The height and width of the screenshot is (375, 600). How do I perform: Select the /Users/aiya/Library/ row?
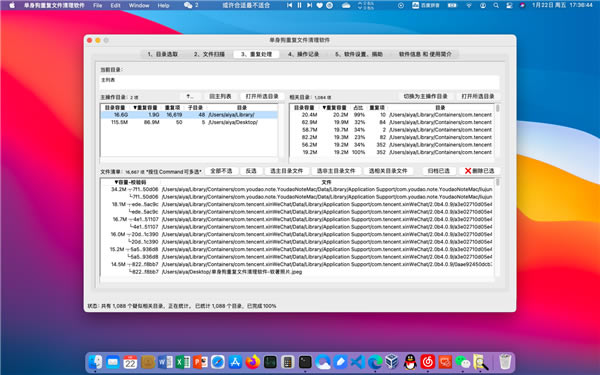pos(189,115)
